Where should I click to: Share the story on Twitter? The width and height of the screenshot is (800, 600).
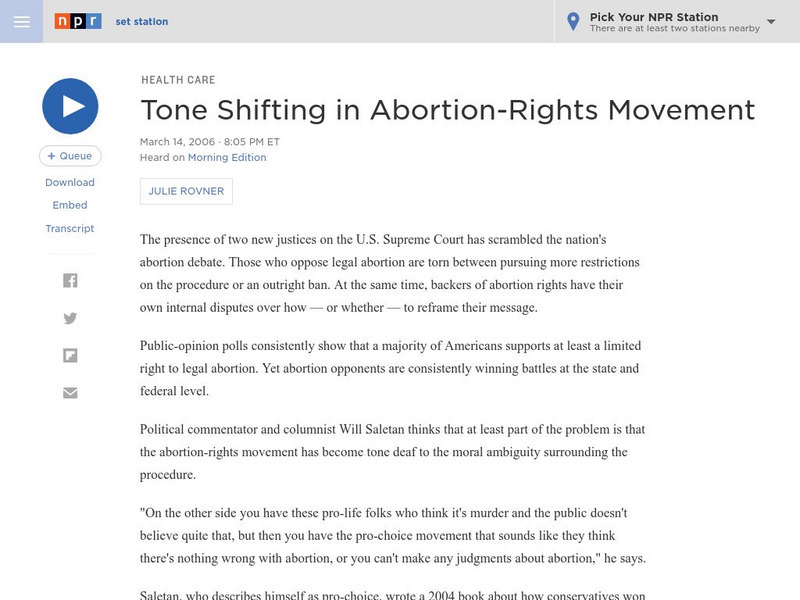pyautogui.click(x=70, y=318)
